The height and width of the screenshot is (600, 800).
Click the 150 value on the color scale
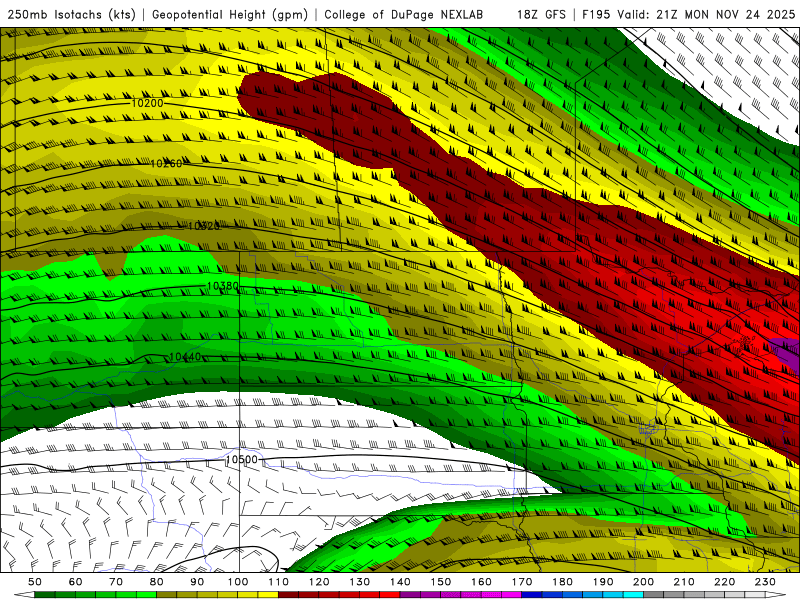point(441,582)
